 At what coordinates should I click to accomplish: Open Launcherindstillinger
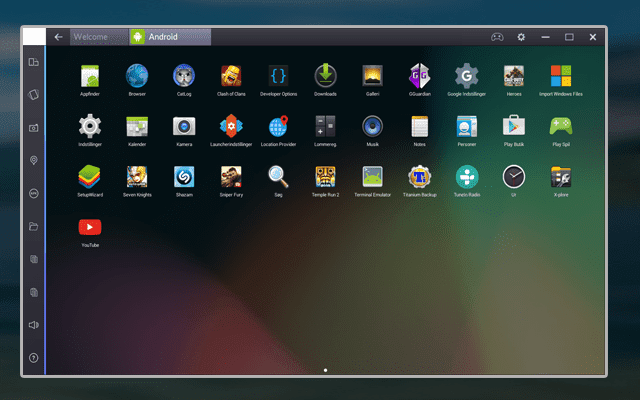[231, 126]
